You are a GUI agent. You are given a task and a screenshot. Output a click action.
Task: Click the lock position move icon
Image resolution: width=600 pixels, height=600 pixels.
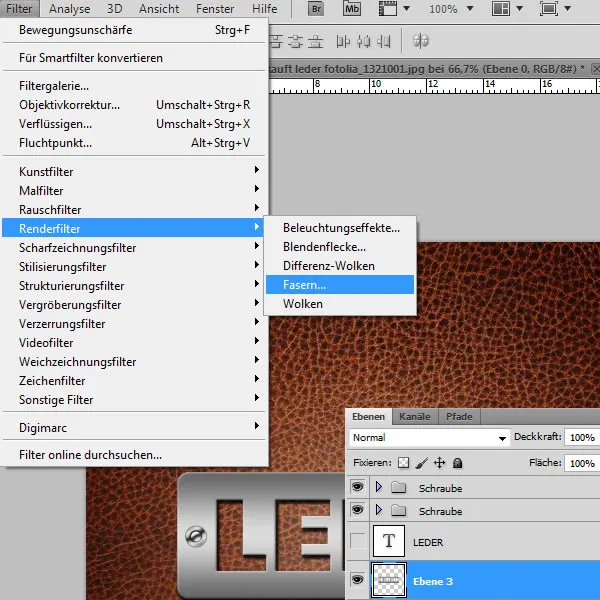[x=439, y=463]
